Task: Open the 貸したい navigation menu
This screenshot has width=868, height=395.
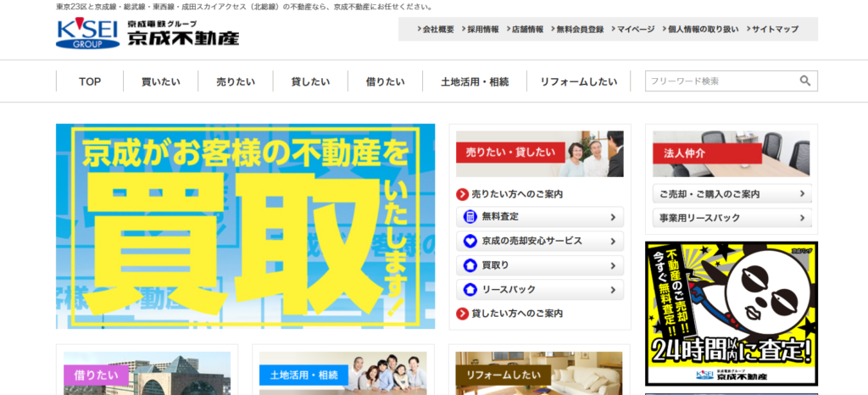Action: tap(310, 81)
